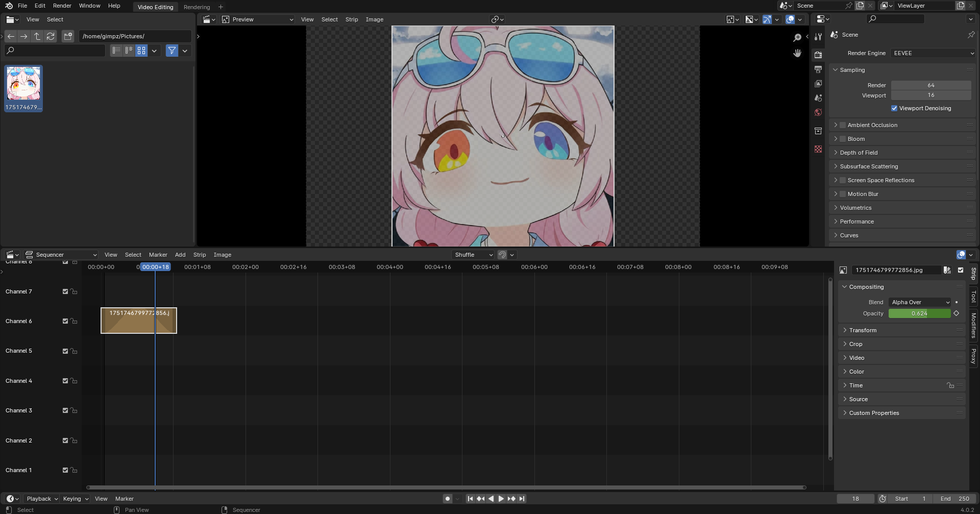980x514 pixels.
Task: Adjust the Opacity slider at 0.624
Action: pos(920,313)
